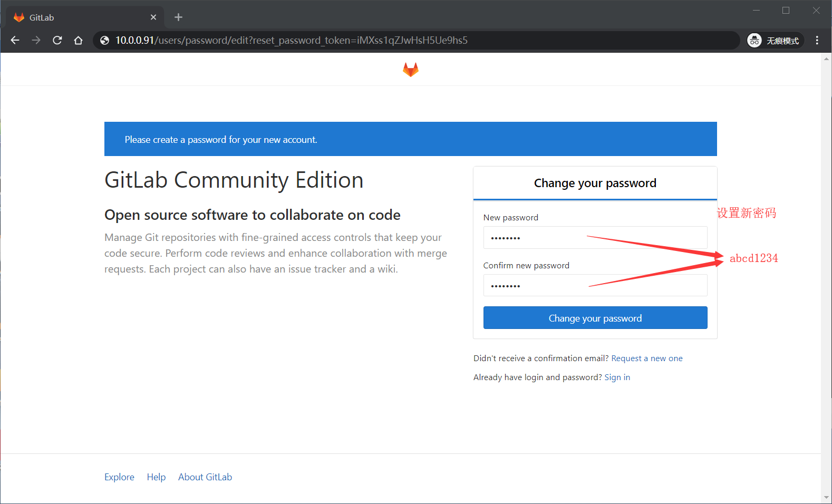Open the Chrome three-dot menu
This screenshot has width=832, height=504.
coord(817,41)
